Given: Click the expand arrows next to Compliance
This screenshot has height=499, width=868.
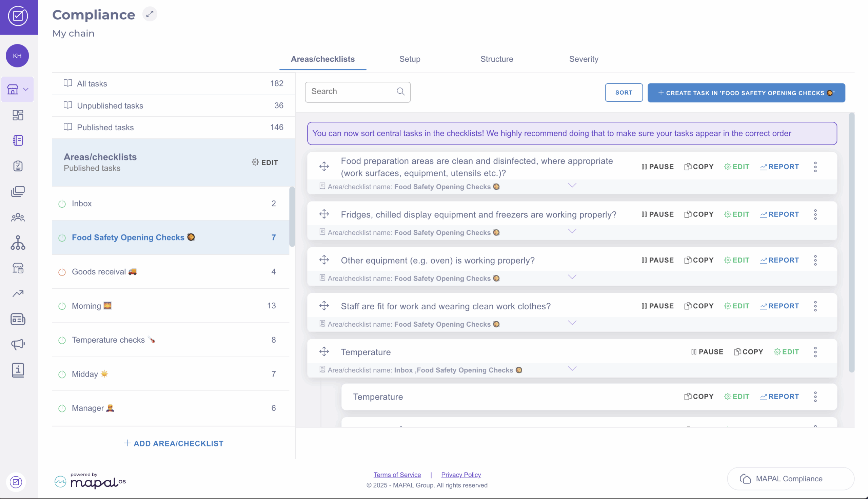Looking at the screenshot, I should click(x=150, y=14).
